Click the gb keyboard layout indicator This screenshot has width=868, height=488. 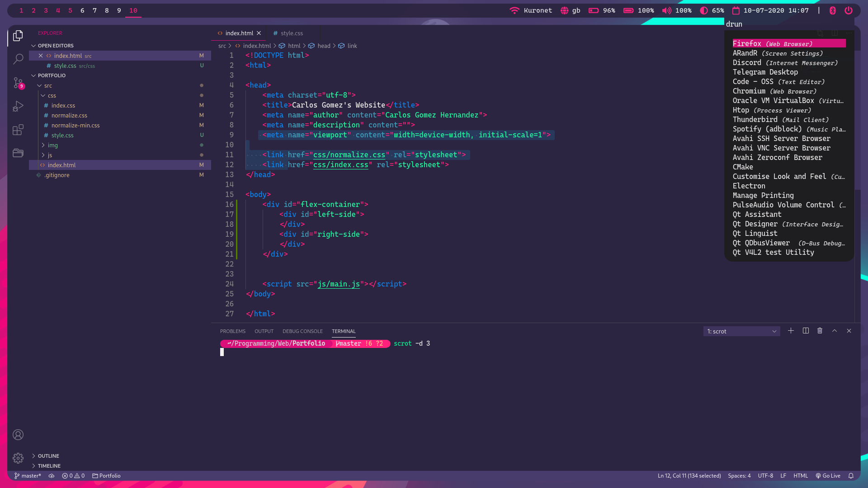(x=571, y=10)
